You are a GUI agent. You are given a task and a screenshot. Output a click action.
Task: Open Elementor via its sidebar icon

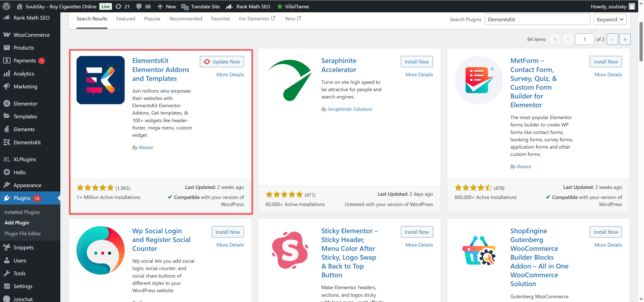(x=7, y=104)
